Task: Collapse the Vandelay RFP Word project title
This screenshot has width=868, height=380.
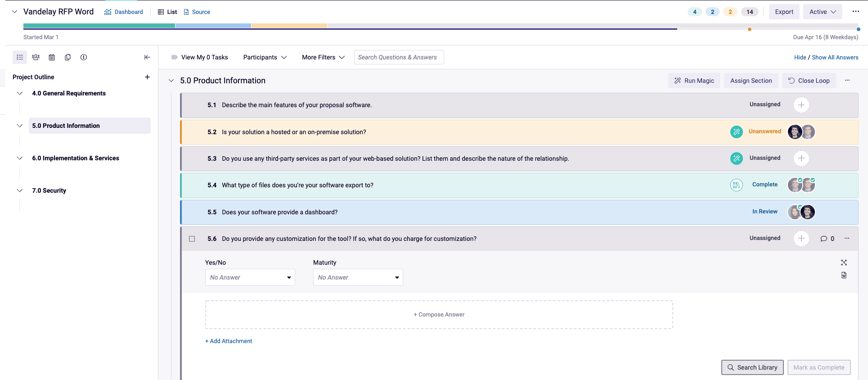Action: [x=14, y=12]
